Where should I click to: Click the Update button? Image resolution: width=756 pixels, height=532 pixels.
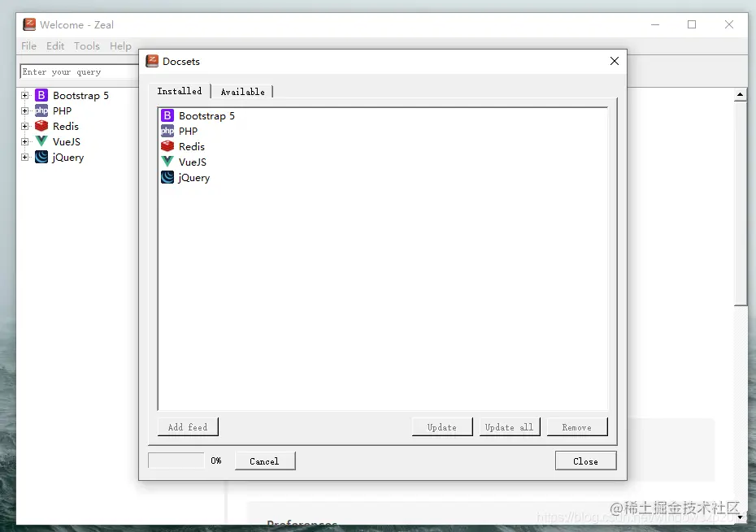pos(441,427)
